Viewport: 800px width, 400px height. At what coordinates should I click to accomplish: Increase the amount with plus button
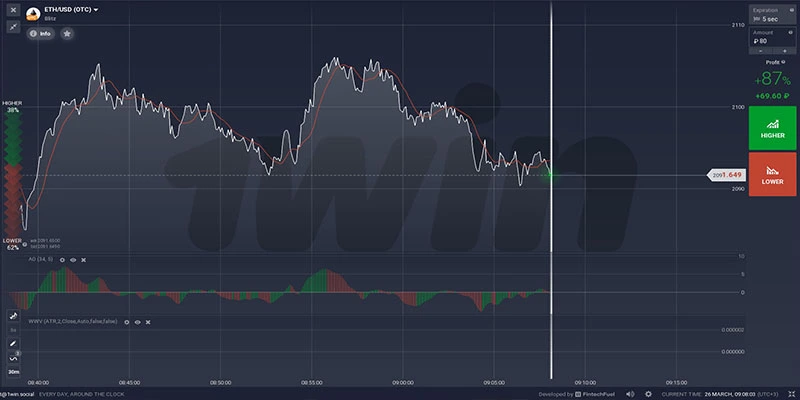(x=784, y=51)
